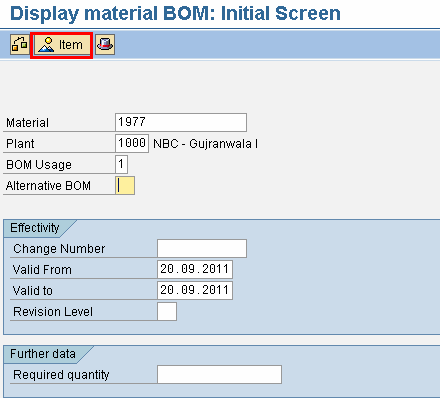
Task: Click the Further data group header
Action: click(43, 354)
